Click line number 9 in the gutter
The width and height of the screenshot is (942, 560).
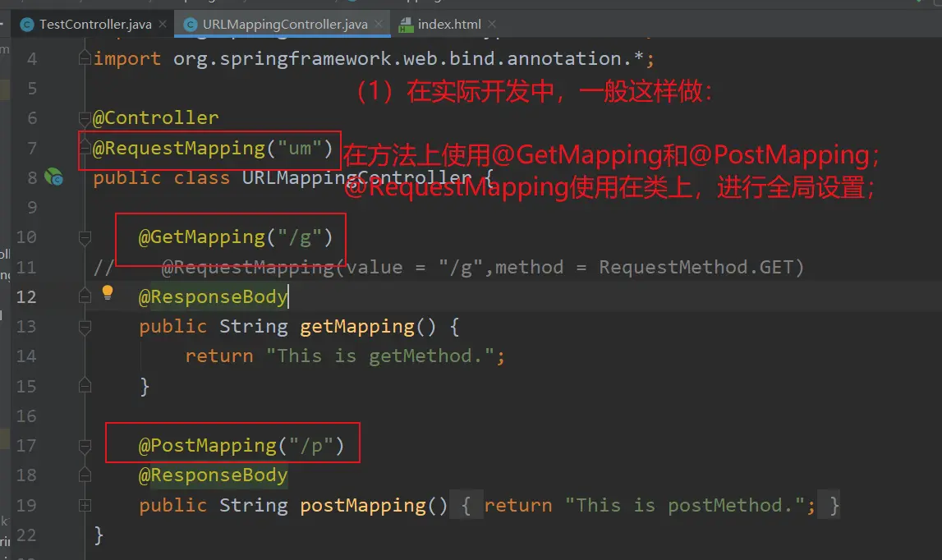coord(32,208)
